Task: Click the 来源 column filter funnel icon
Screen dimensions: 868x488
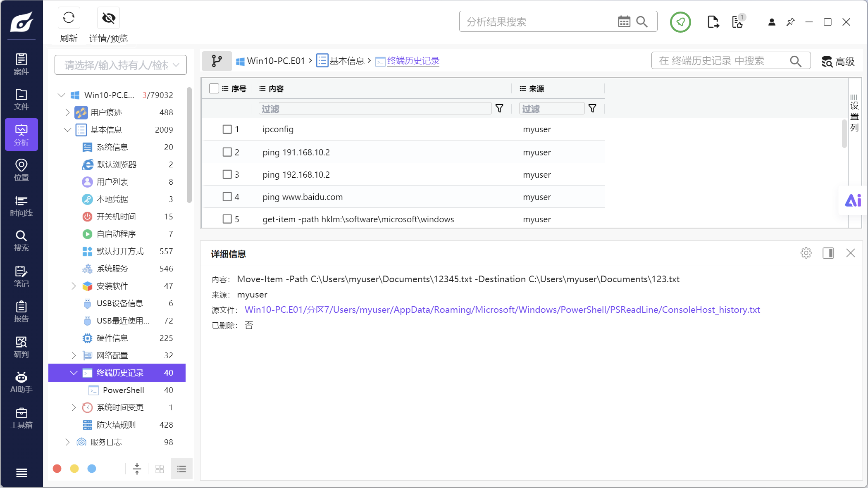Action: coord(592,108)
